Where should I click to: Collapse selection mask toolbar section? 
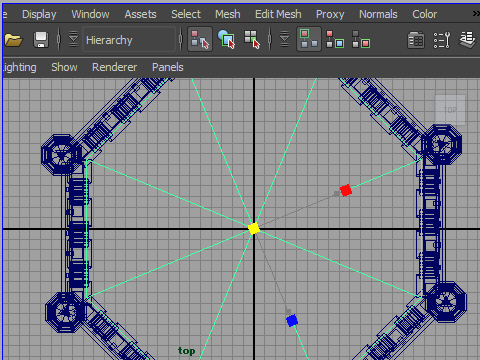(x=284, y=39)
